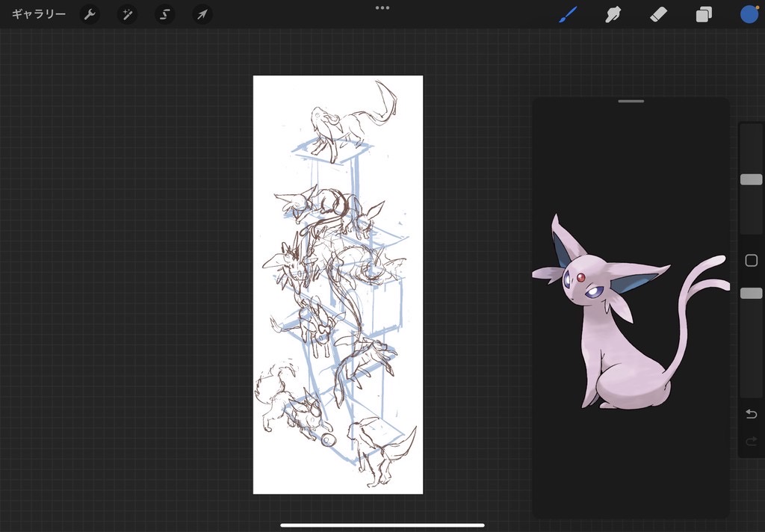Open the Adjustments magic wand menu
Image resolution: width=765 pixels, height=532 pixels.
[127, 15]
